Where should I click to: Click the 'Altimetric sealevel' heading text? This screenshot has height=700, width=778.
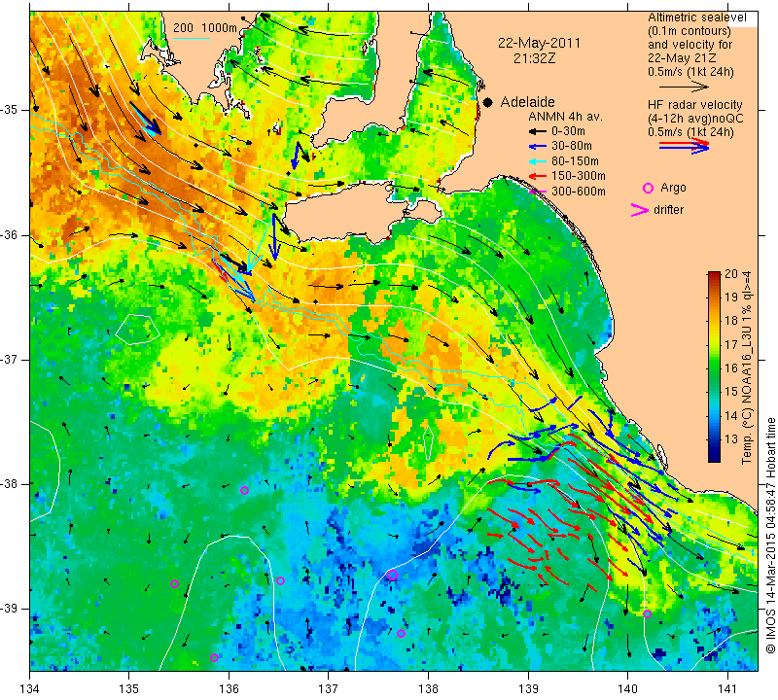(x=697, y=17)
